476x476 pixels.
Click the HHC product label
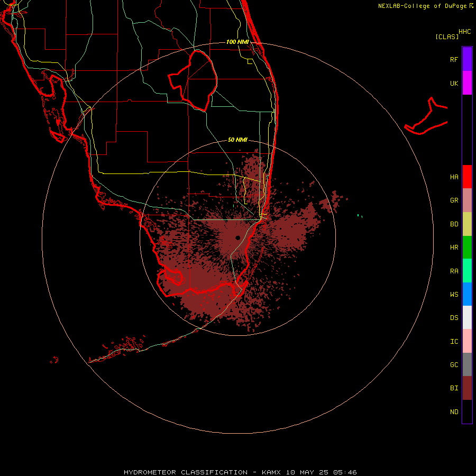coord(465,32)
